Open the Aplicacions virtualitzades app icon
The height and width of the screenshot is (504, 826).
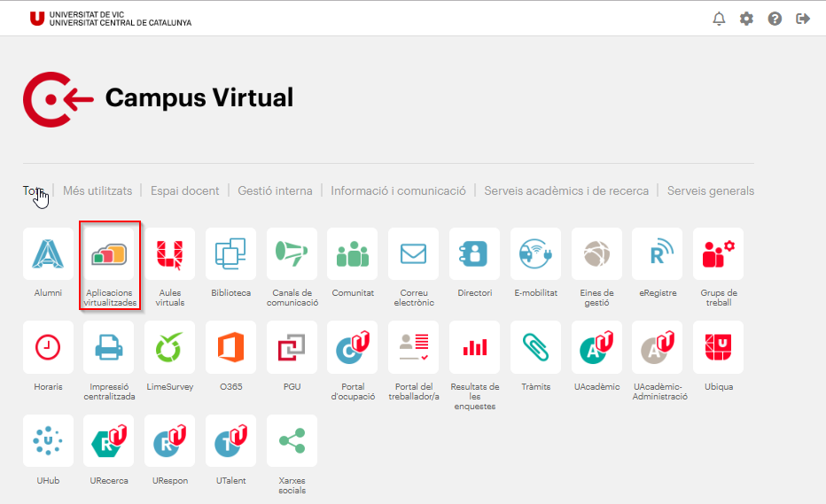tap(110, 254)
